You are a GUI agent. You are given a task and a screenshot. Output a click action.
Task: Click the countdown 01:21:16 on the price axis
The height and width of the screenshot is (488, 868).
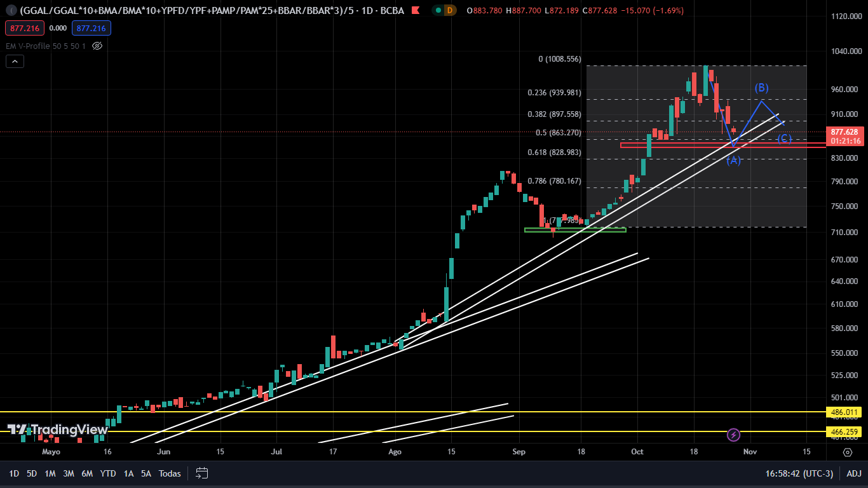click(845, 141)
